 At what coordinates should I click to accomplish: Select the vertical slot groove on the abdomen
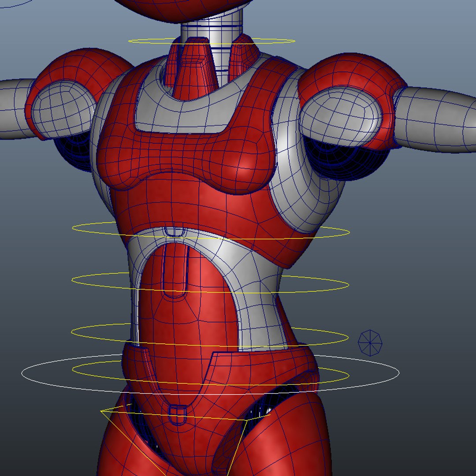pyautogui.click(x=175, y=270)
